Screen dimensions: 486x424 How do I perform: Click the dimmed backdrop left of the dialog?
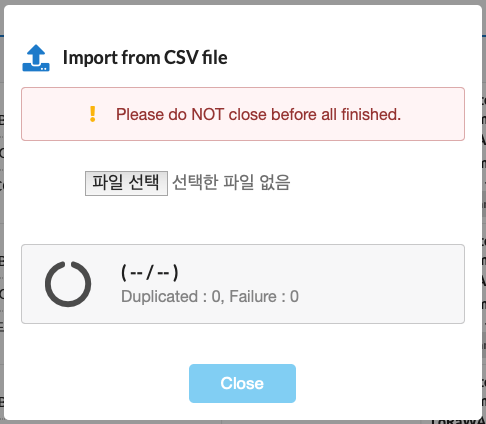click(2, 213)
